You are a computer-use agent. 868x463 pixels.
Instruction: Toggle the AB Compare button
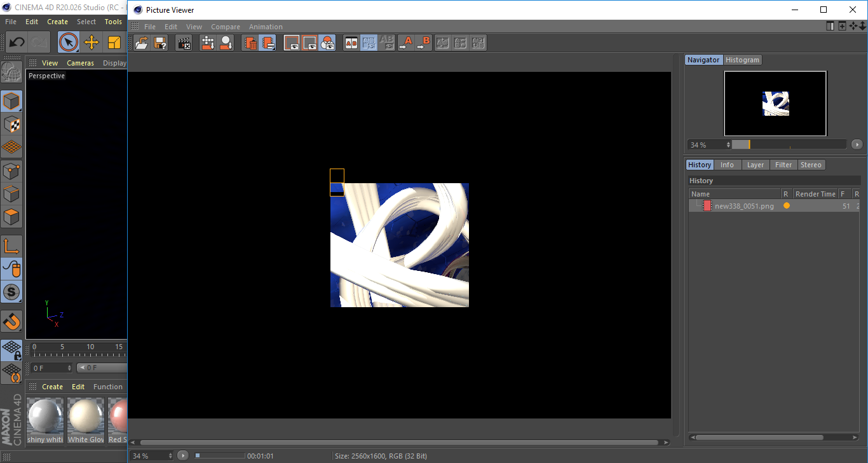pos(351,43)
